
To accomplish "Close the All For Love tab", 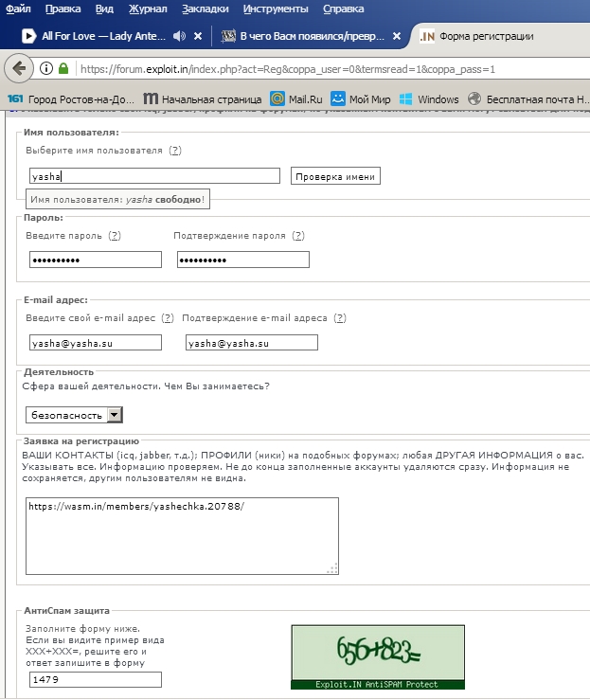I will click(x=198, y=37).
